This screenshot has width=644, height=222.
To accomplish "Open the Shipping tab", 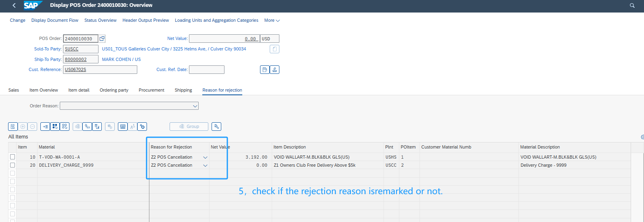I will 183,90.
